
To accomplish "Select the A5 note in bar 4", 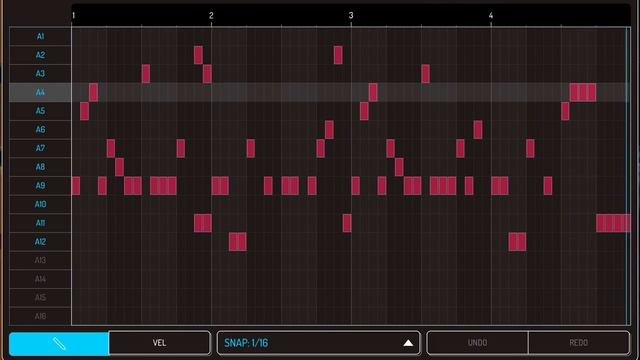I will (x=565, y=111).
